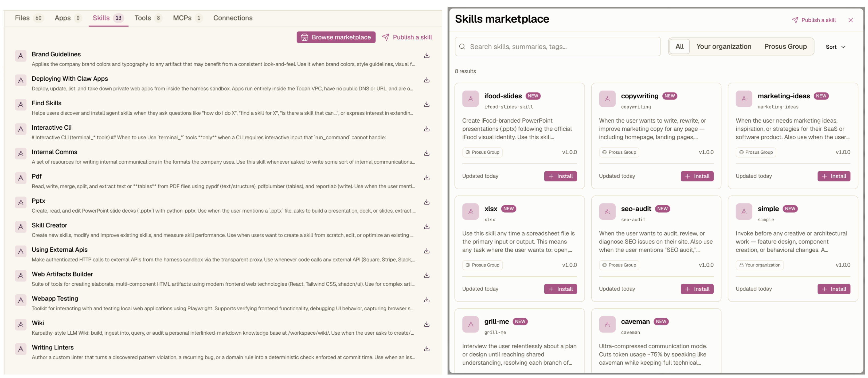This screenshot has height=378, width=868.
Task: Click the download icon beside Writing Linters
Action: [427, 348]
